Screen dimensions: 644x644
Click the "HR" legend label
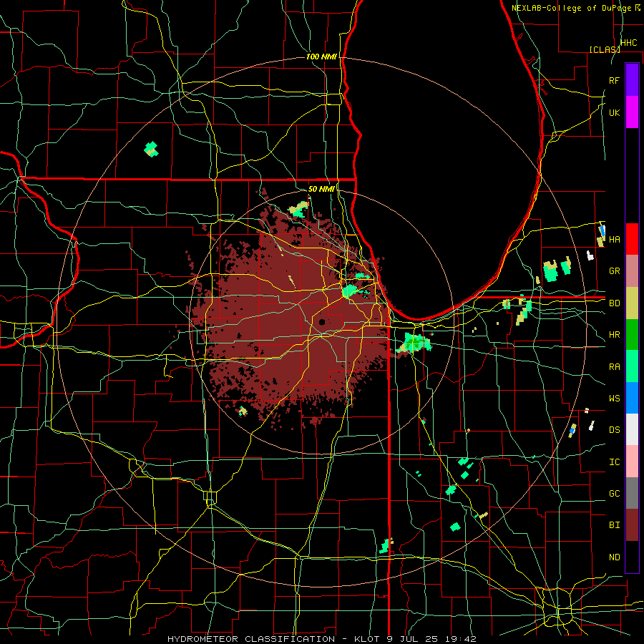tap(614, 335)
